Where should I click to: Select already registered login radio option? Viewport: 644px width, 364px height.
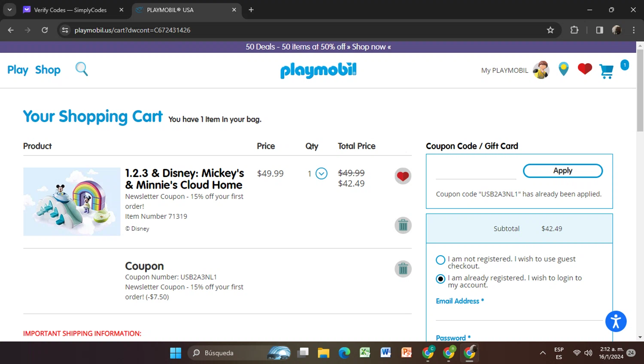pyautogui.click(x=440, y=279)
